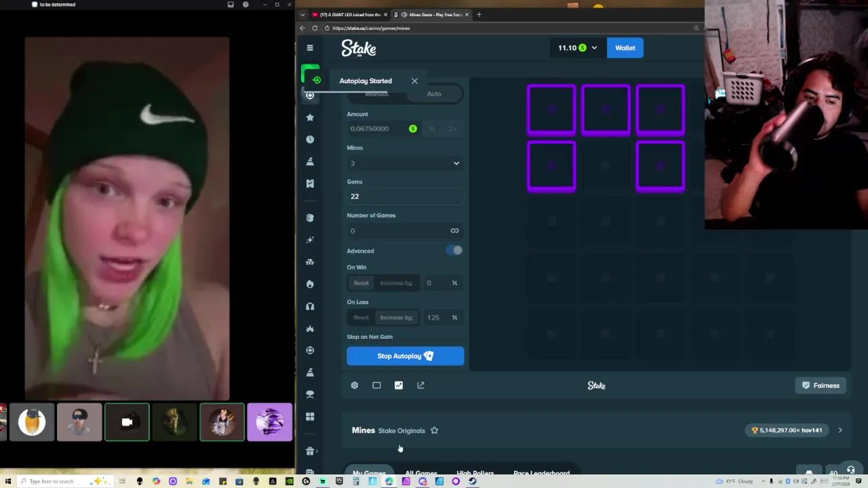Click the Number of Games field
This screenshot has width=868, height=488.
[405, 231]
